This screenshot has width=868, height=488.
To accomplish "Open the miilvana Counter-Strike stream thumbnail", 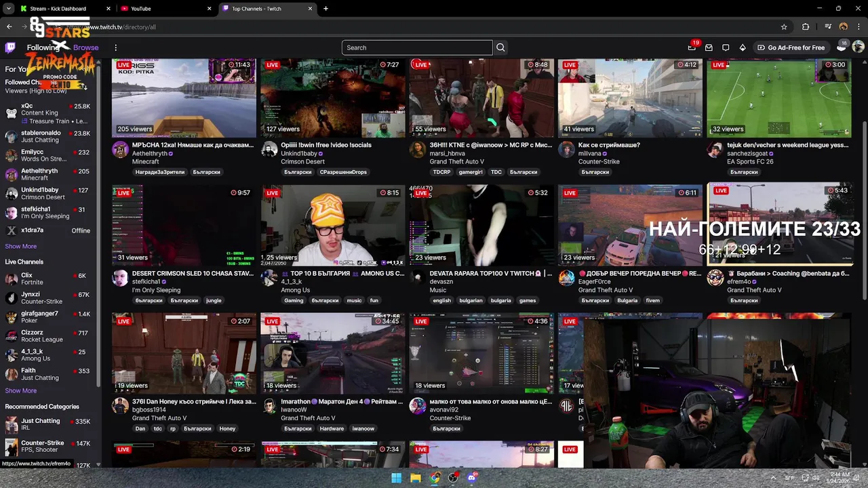I will point(630,98).
